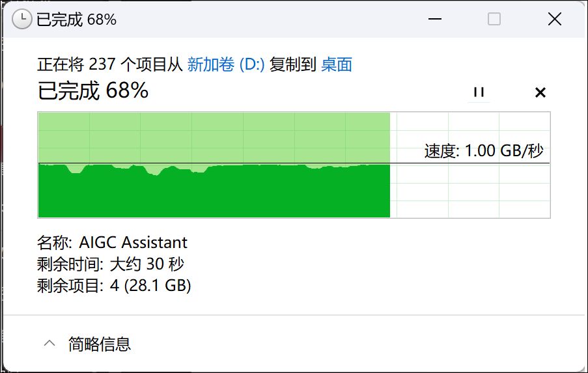Click the 剩余项目 4 (28.1 GB) line
This screenshot has width=588, height=373.
[114, 285]
